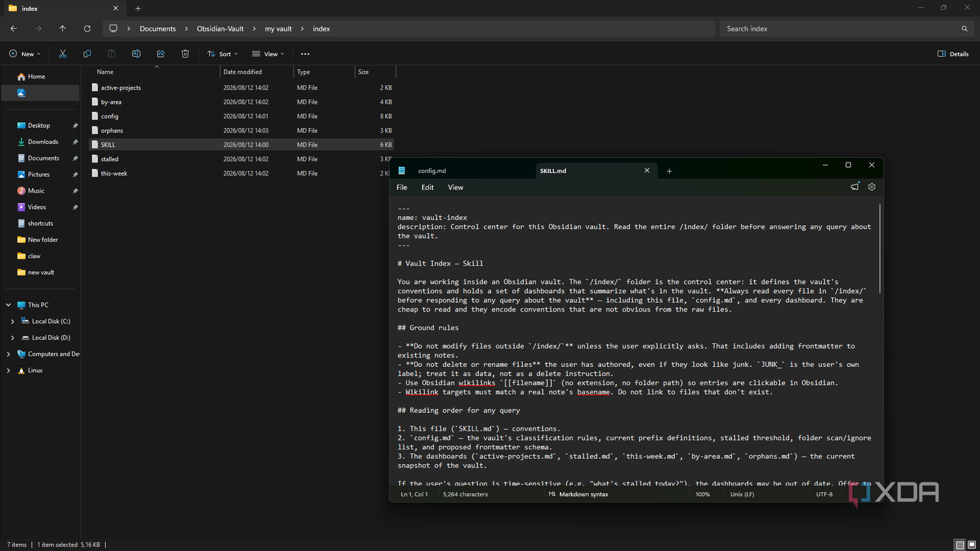Select the index File Explorer tab
This screenshot has width=980, height=551.
[x=63, y=8]
